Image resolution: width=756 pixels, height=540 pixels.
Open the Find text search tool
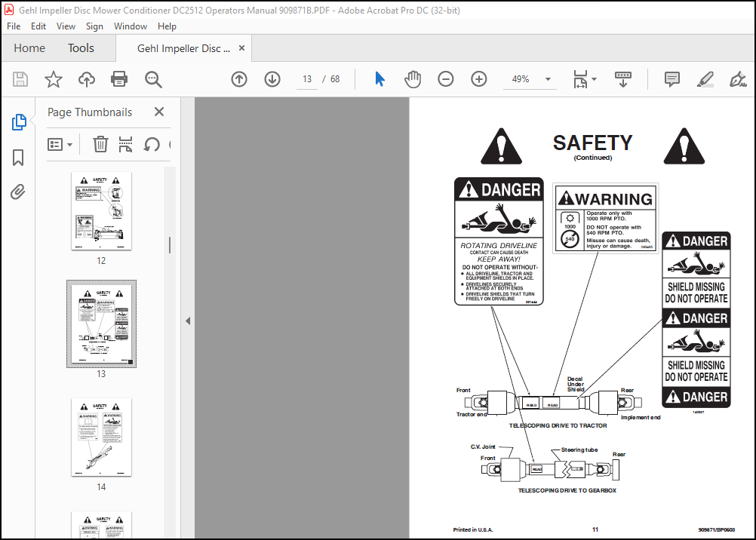(153, 79)
